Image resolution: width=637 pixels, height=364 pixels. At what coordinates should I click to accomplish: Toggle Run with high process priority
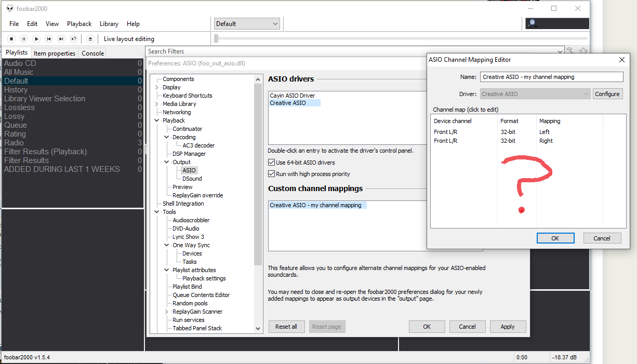[271, 174]
